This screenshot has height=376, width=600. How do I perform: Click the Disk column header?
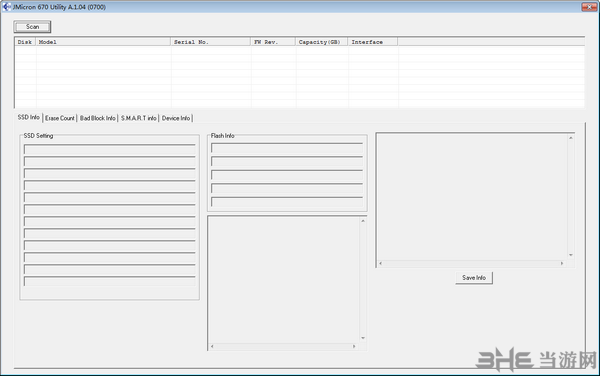pos(25,42)
